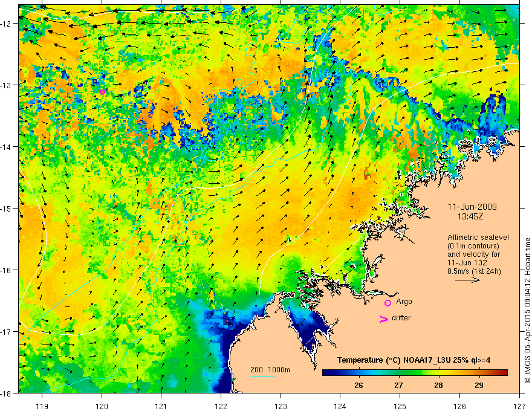Screen dimensions: 532x411
Task: Click the magenta Argo circle in legend
Action: click(x=388, y=303)
